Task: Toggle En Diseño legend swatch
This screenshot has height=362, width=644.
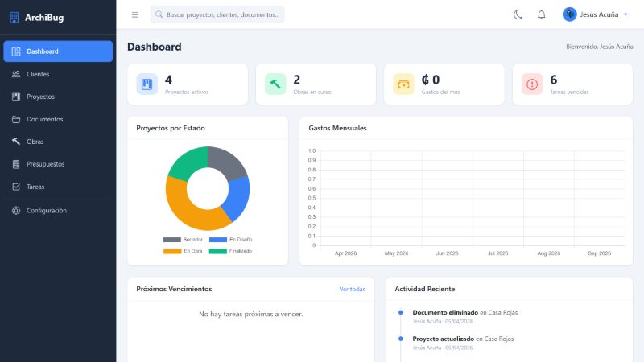Action: click(x=218, y=239)
